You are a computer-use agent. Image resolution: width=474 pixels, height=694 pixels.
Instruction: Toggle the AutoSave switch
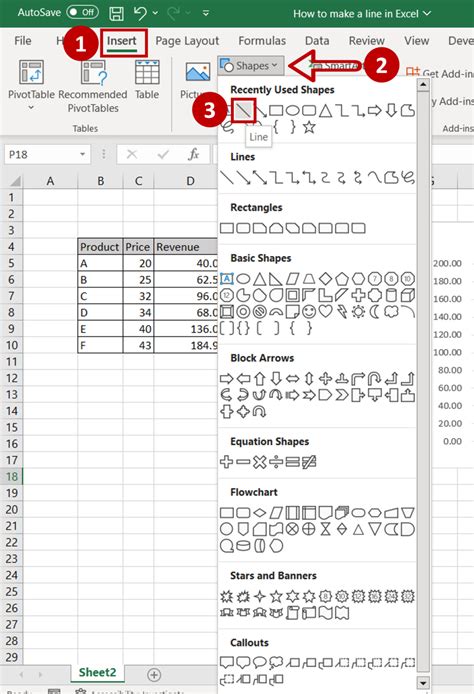click(83, 12)
